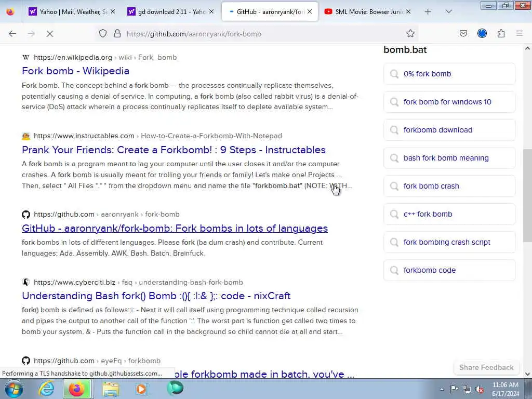532x399 pixels.
Task: Search related term 0% fork bomb
Action: pyautogui.click(x=449, y=74)
